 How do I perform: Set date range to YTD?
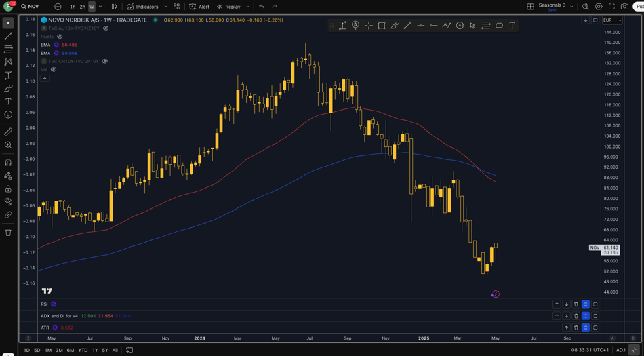click(83, 351)
